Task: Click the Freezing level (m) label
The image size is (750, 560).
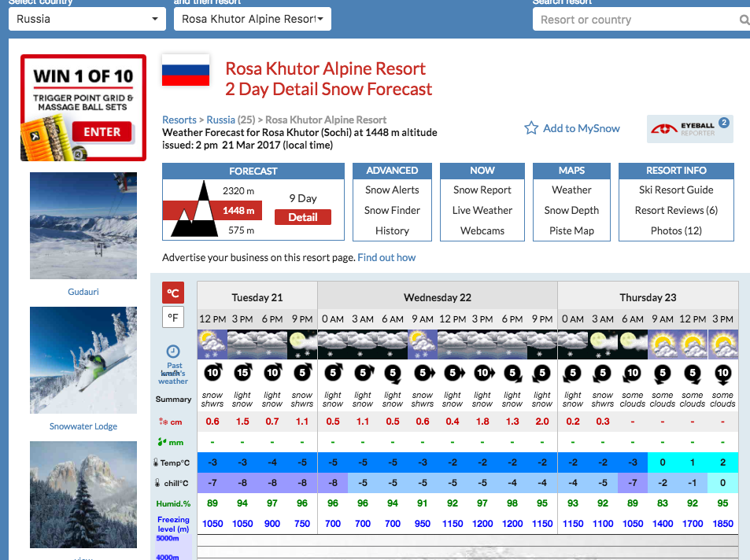Action: pos(173,524)
